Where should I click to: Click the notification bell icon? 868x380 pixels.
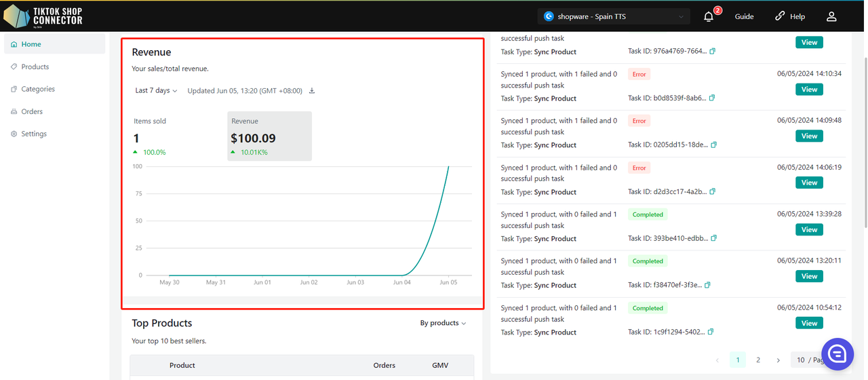pyautogui.click(x=709, y=17)
